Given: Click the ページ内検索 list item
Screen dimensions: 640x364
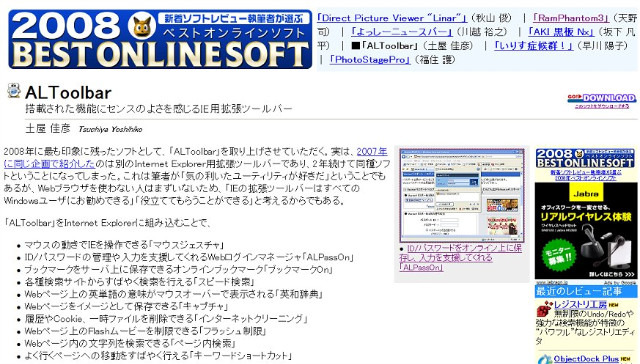Looking at the screenshot, I should [130, 343].
